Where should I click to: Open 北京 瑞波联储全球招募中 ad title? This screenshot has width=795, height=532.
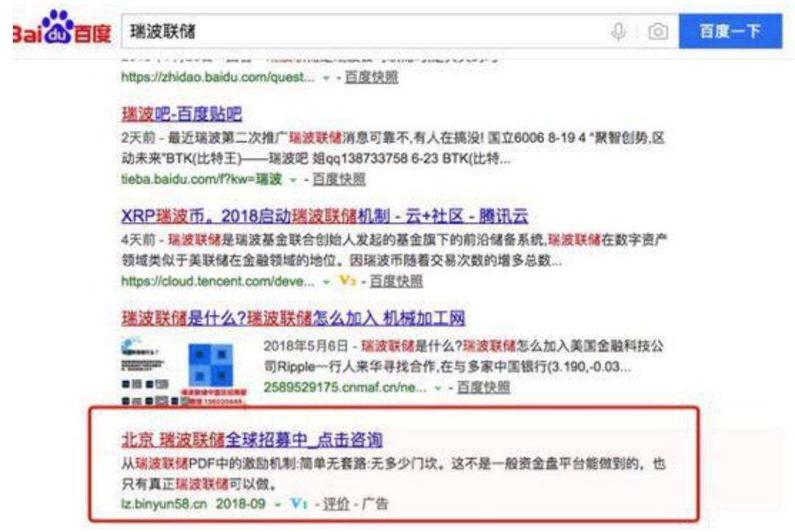(x=252, y=439)
